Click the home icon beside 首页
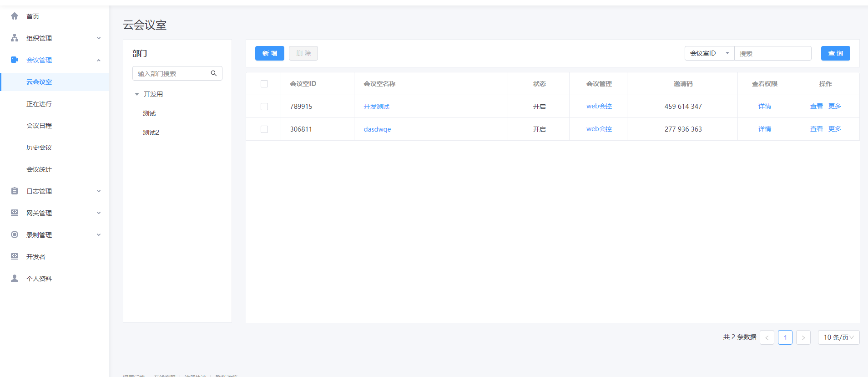Image resolution: width=868 pixels, height=377 pixels. 15,16
